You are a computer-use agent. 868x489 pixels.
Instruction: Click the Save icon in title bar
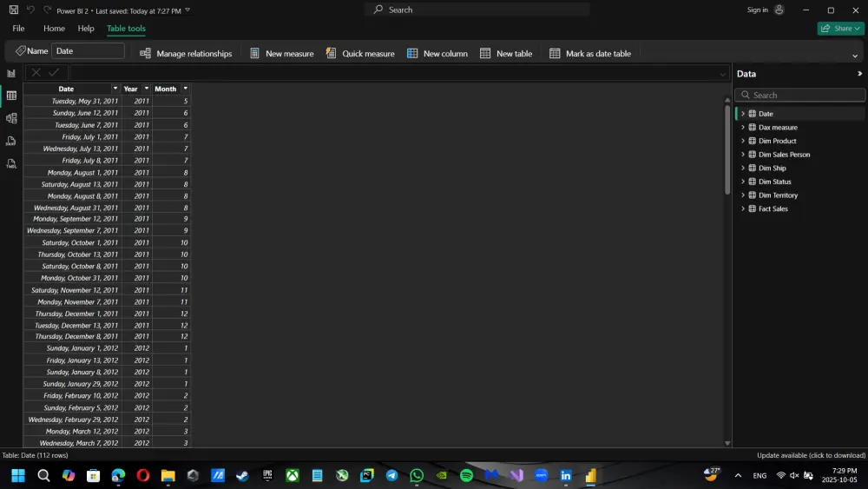(x=13, y=10)
